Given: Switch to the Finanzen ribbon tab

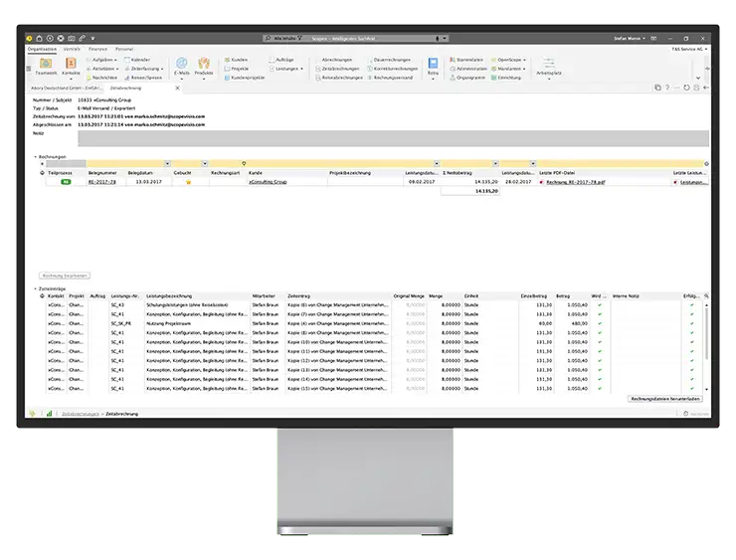Looking at the screenshot, I should point(97,48).
